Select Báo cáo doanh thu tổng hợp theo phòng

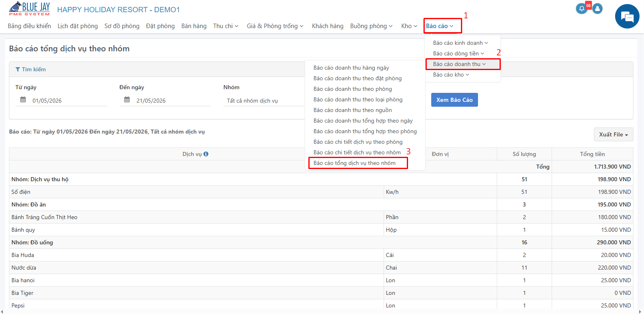pyautogui.click(x=365, y=131)
